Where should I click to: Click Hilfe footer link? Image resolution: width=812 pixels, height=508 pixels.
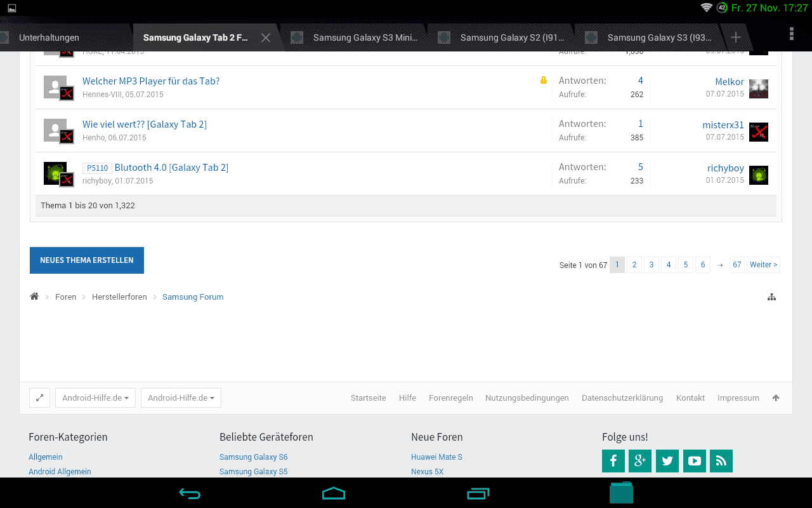tap(407, 398)
